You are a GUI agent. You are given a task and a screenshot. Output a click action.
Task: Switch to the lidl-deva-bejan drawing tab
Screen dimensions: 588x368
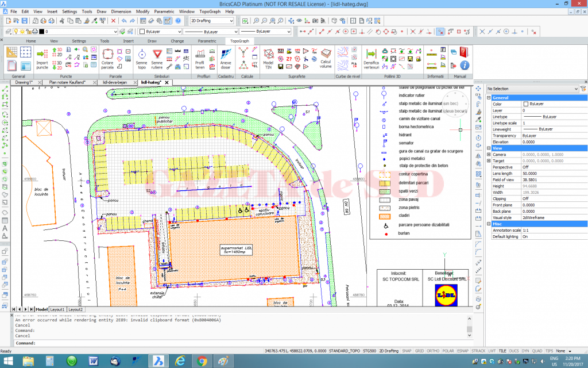[x=115, y=82]
